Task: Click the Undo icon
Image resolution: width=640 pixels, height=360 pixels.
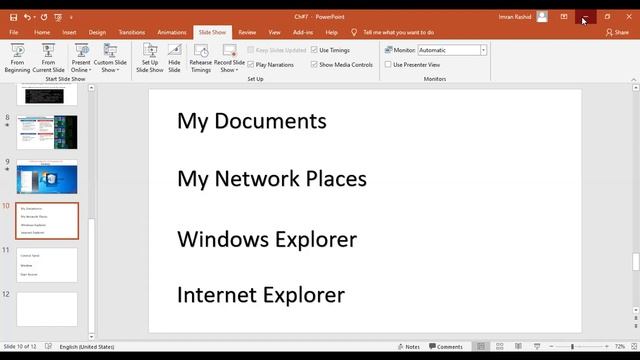Action: 27,17
